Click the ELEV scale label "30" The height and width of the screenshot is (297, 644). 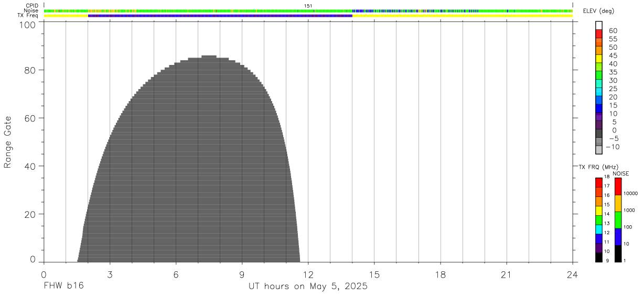[x=613, y=81]
